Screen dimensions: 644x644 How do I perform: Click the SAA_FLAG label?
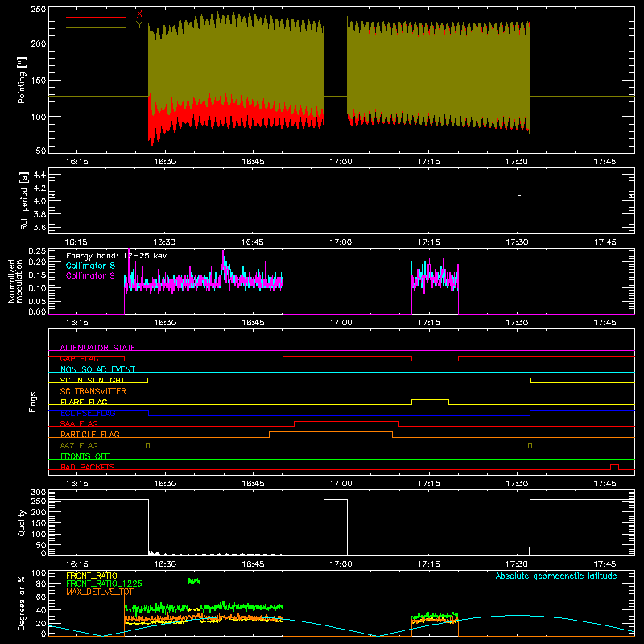tap(79, 423)
